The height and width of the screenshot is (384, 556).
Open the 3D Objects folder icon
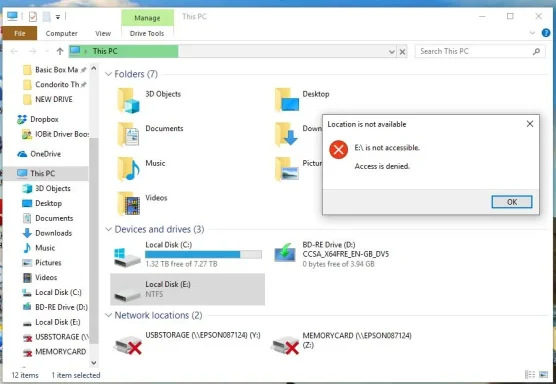tap(128, 101)
